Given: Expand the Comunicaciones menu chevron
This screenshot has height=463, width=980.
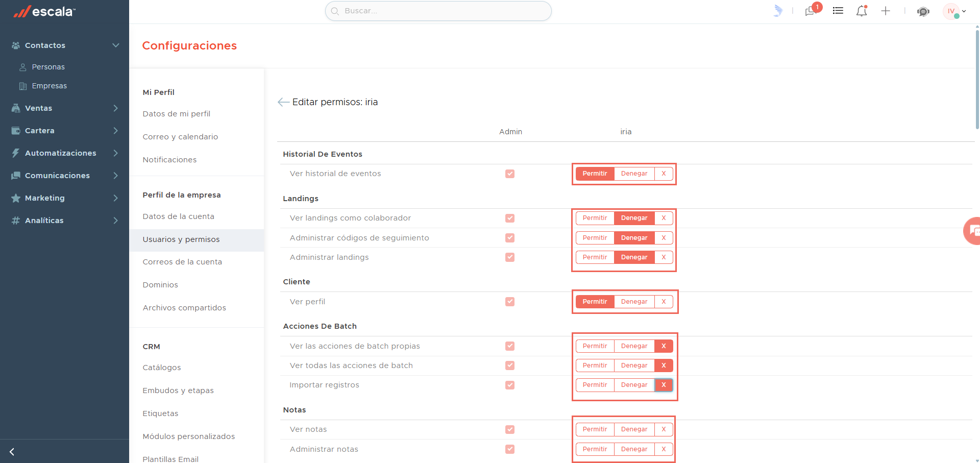Looking at the screenshot, I should (x=116, y=176).
